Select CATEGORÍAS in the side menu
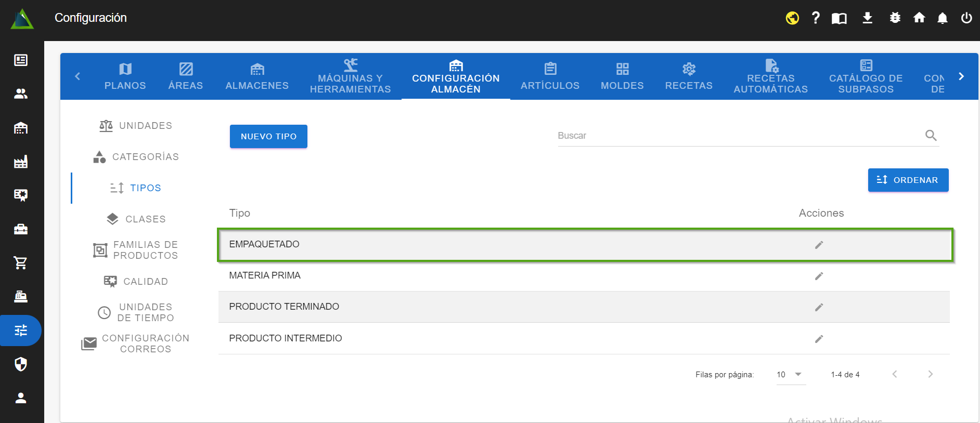This screenshot has width=980, height=423. coord(136,157)
